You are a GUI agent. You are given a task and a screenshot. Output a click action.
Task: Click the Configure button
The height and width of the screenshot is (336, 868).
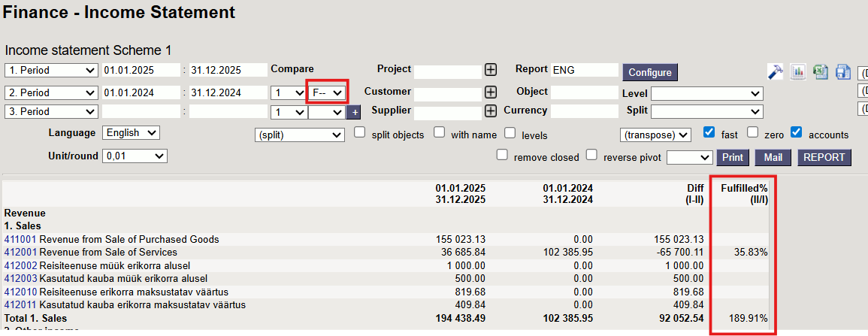(649, 72)
